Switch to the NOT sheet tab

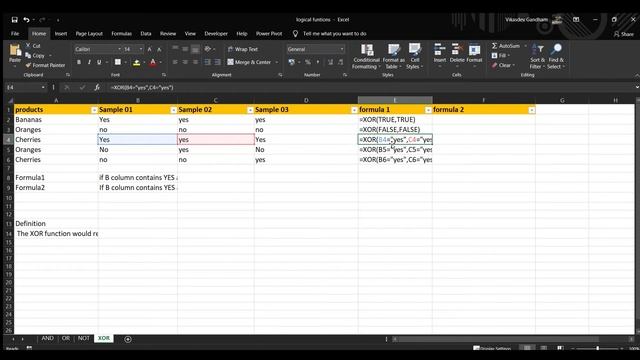pos(84,338)
